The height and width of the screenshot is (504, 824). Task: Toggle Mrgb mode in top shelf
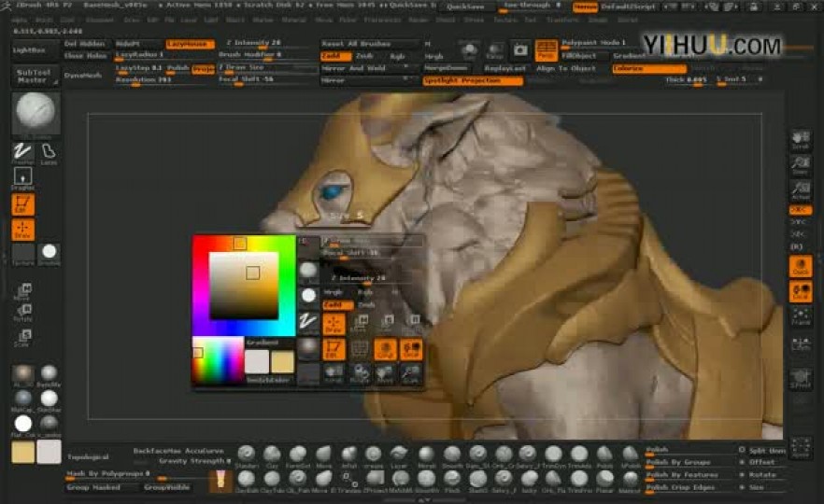pos(434,56)
